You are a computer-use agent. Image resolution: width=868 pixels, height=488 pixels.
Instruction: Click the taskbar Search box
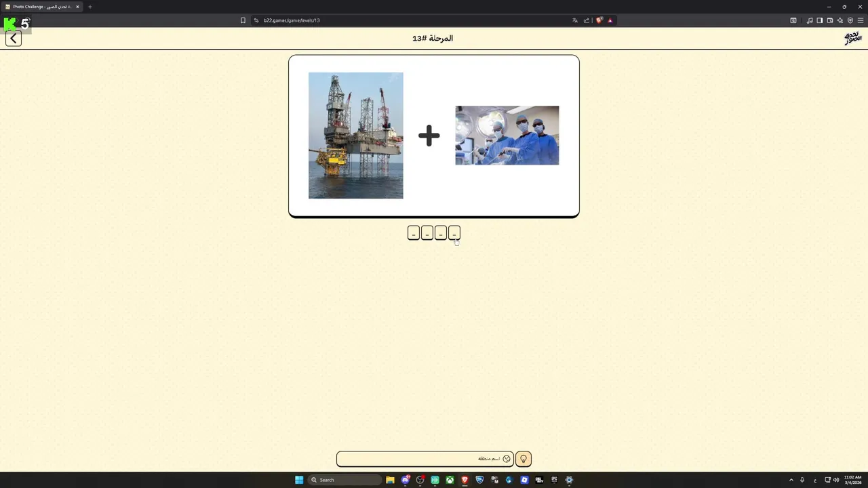[x=344, y=480]
